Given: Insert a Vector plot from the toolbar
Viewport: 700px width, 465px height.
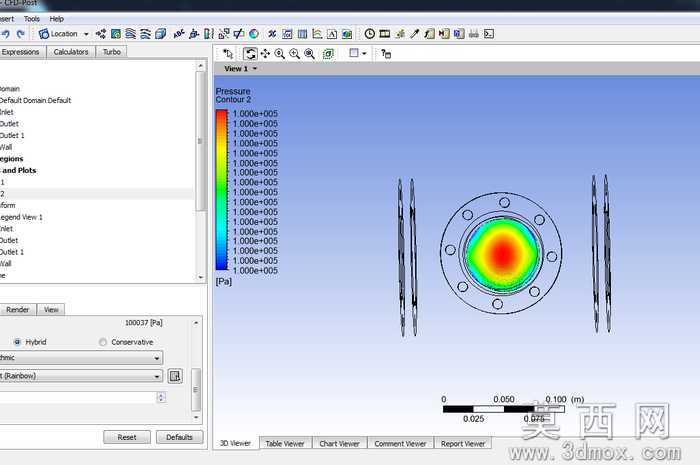Looking at the screenshot, I should [x=101, y=34].
